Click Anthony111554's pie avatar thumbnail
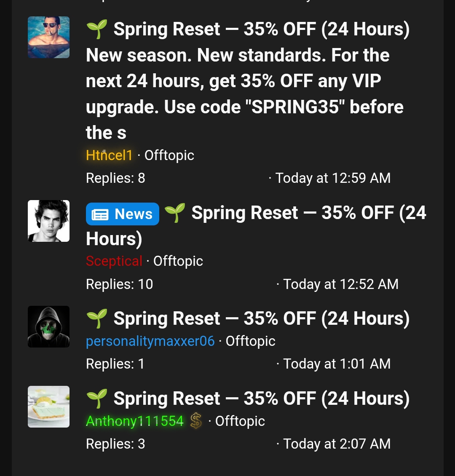This screenshot has height=476, width=455. click(48, 406)
